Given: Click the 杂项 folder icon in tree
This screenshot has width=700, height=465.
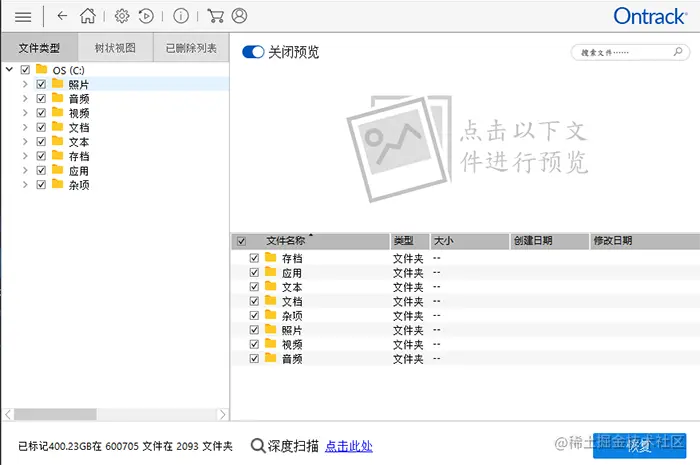Looking at the screenshot, I should [x=58, y=184].
